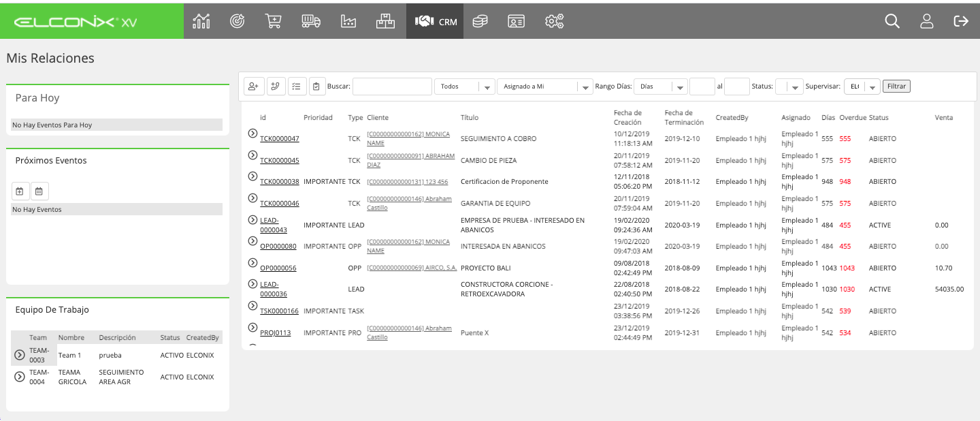Open the ID card module
Screen dimensions: 980x421
coord(516,21)
